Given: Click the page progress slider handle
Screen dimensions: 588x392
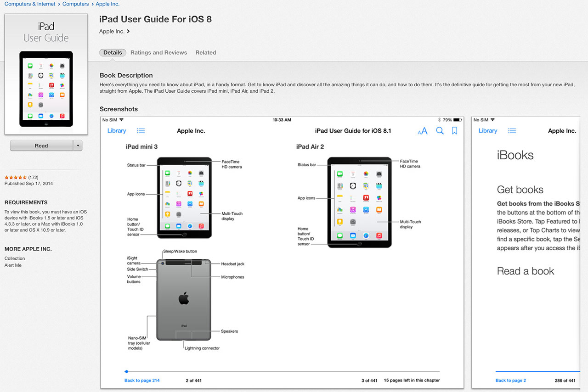Looking at the screenshot, I should (126, 371).
